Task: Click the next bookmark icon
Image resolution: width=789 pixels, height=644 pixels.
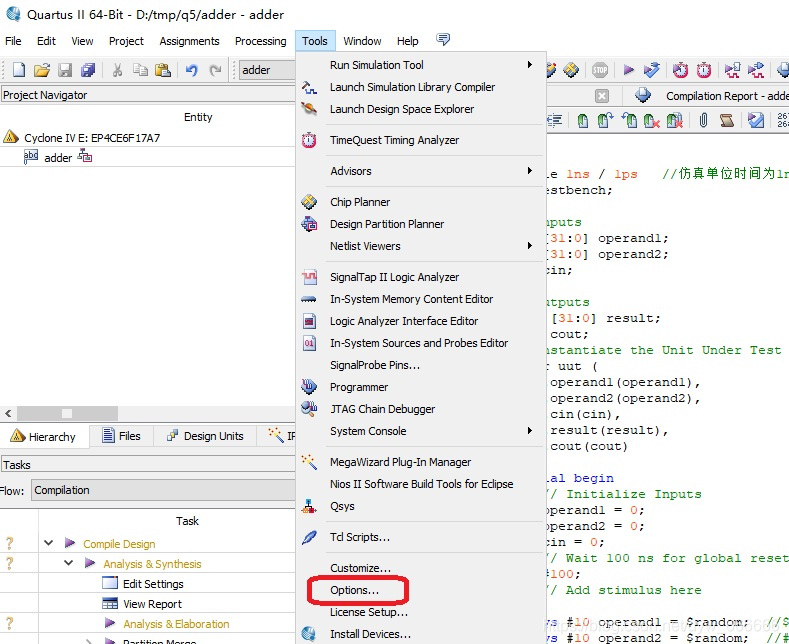Action: point(605,120)
